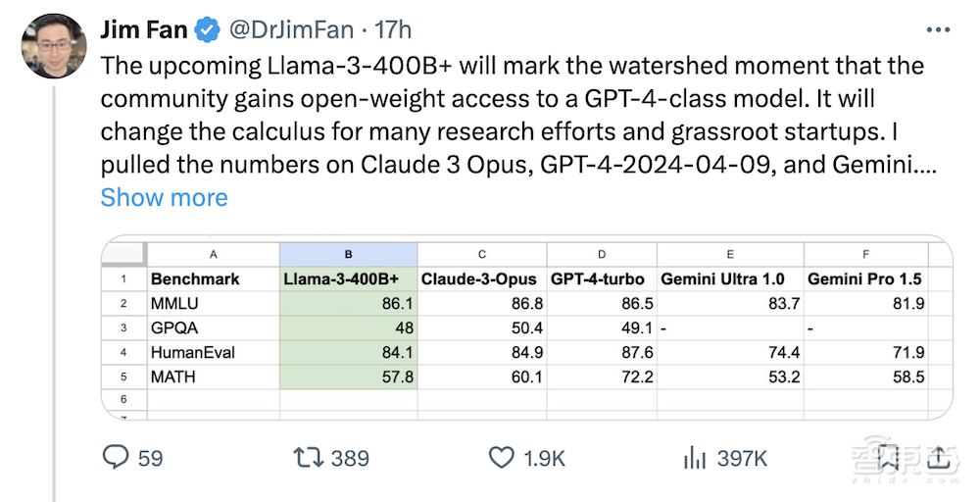Select spreadsheet column F header
The image size is (980, 502).
click(x=864, y=254)
